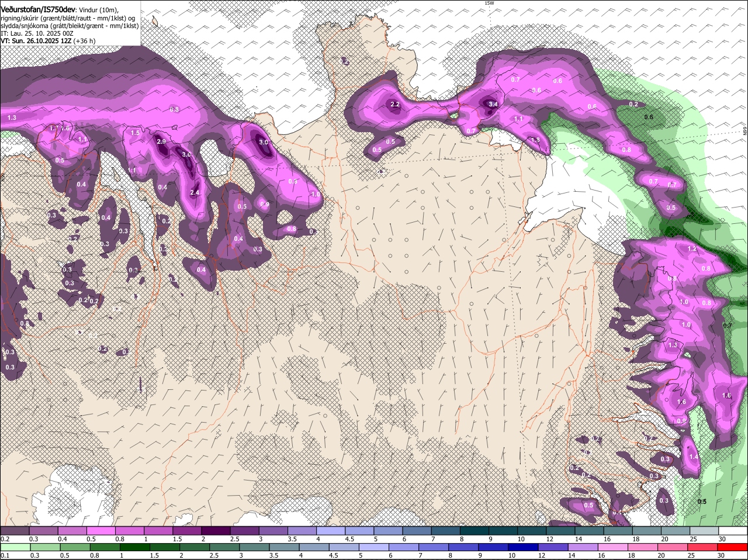Click the 'VT: Sun. 26.10.2025 12Z' valid time
The image size is (748, 560).
36,41
